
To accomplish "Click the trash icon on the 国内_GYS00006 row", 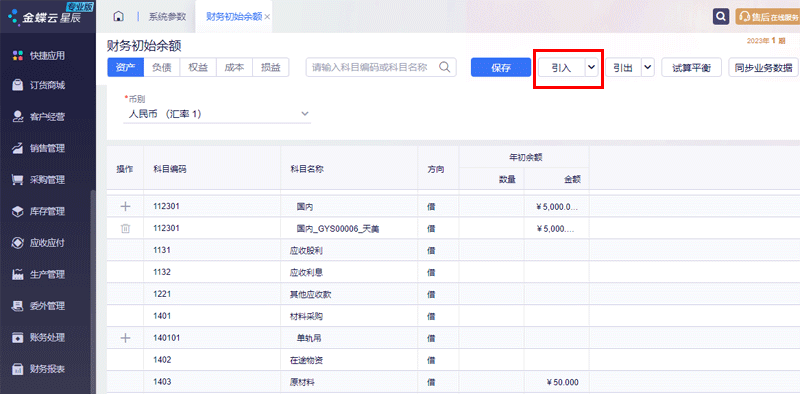I will tap(125, 229).
